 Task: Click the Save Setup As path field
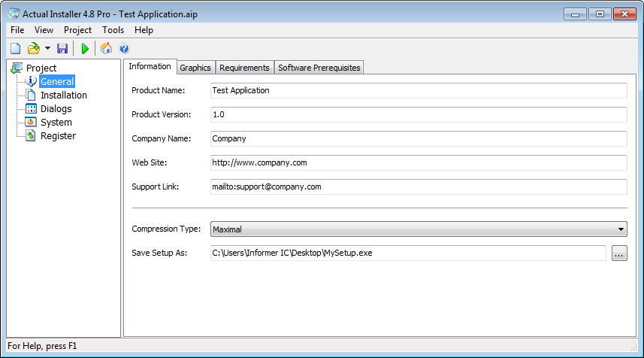click(408, 253)
